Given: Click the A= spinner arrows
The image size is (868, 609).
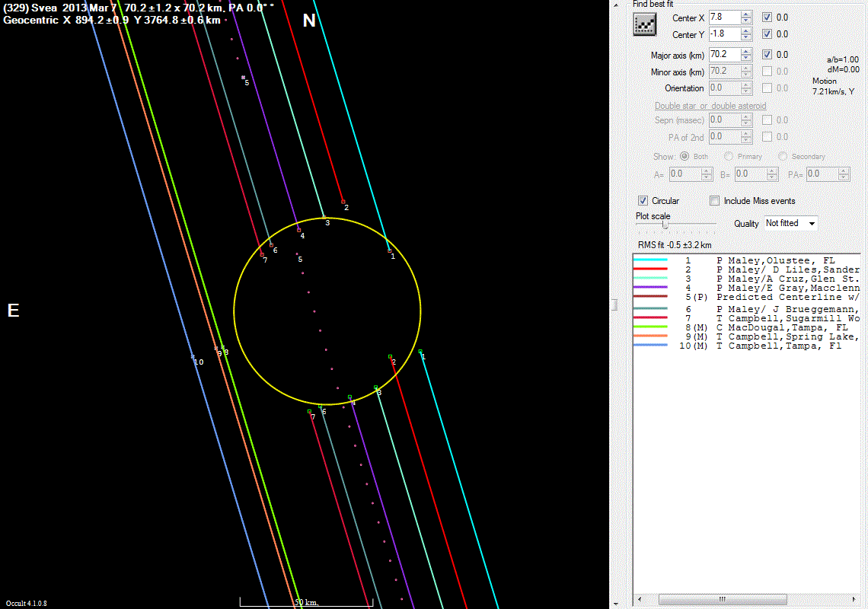Looking at the screenshot, I should (707, 174).
